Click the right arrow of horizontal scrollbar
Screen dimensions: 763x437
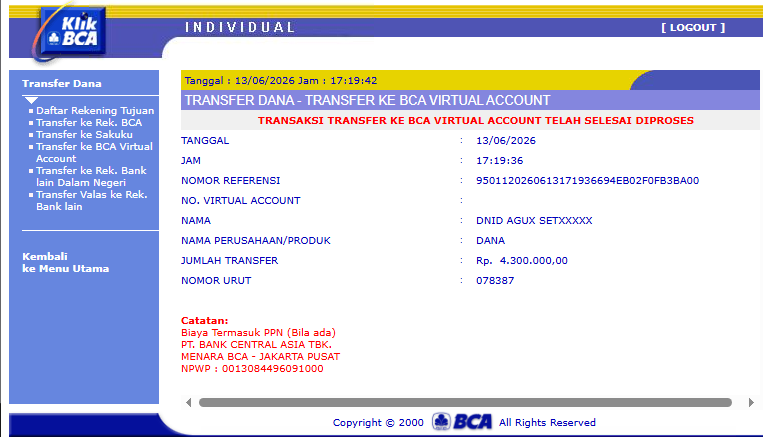coord(751,402)
